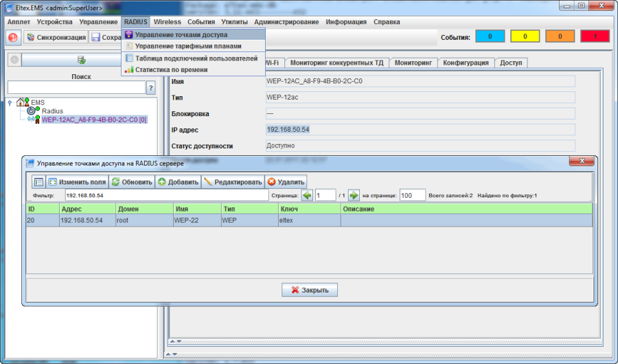Screen dimensions: 618x364
Task: Click Изменить поля button
Action: click(77, 182)
